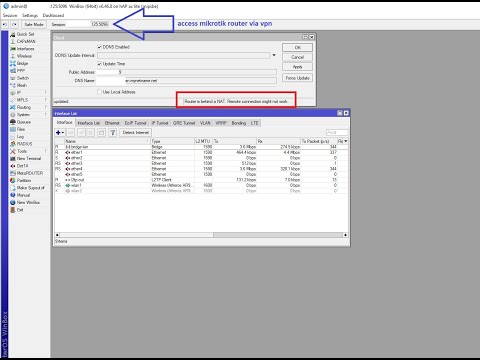The width and height of the screenshot is (480, 360).
Task: Switch to the LTE tab
Action: click(x=254, y=123)
